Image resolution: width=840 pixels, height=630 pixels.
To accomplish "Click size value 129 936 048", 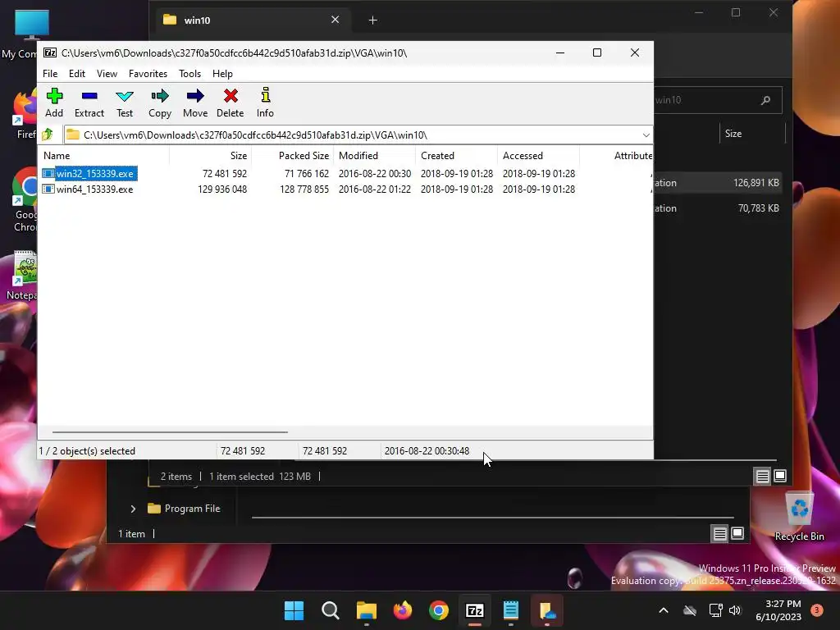I will [x=222, y=189].
